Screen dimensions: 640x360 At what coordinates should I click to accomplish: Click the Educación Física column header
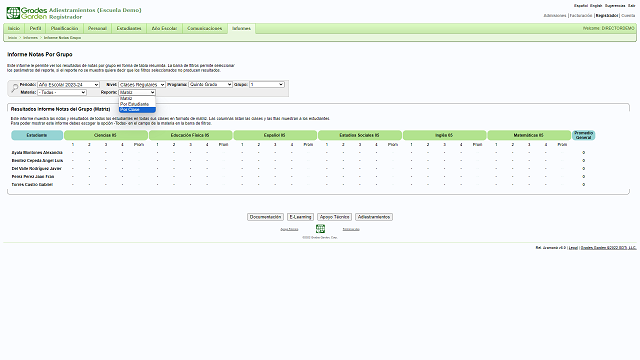[190, 135]
